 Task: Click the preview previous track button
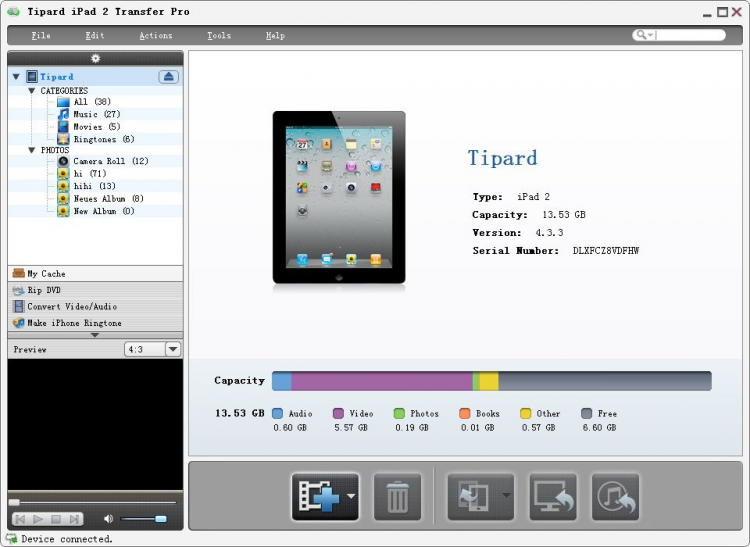click(x=21, y=519)
